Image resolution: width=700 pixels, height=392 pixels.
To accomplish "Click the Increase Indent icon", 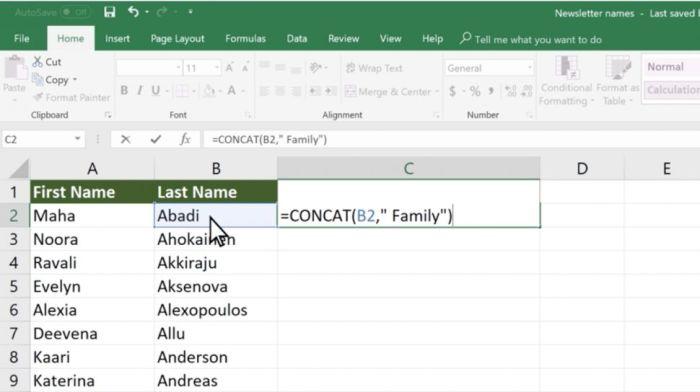I will (x=331, y=91).
